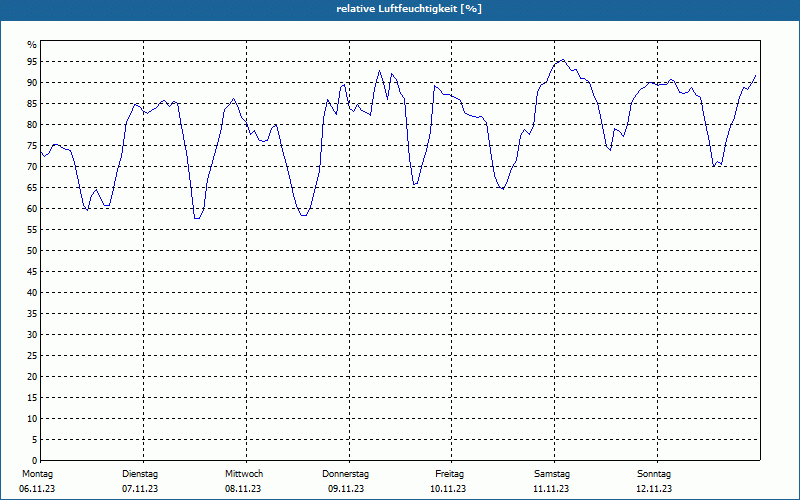Click the humidity minimum on Mittwoch afternoon
Viewport: 800px width, 500px height.
click(x=304, y=215)
